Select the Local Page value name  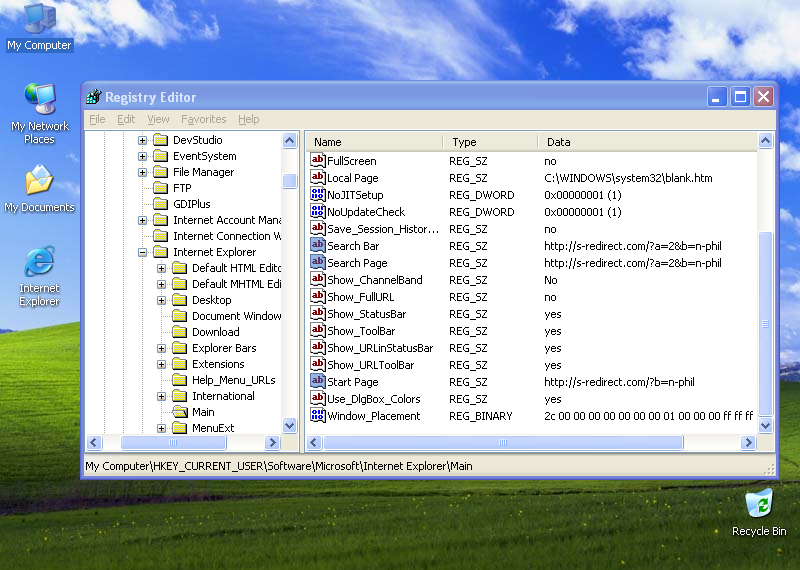point(353,178)
